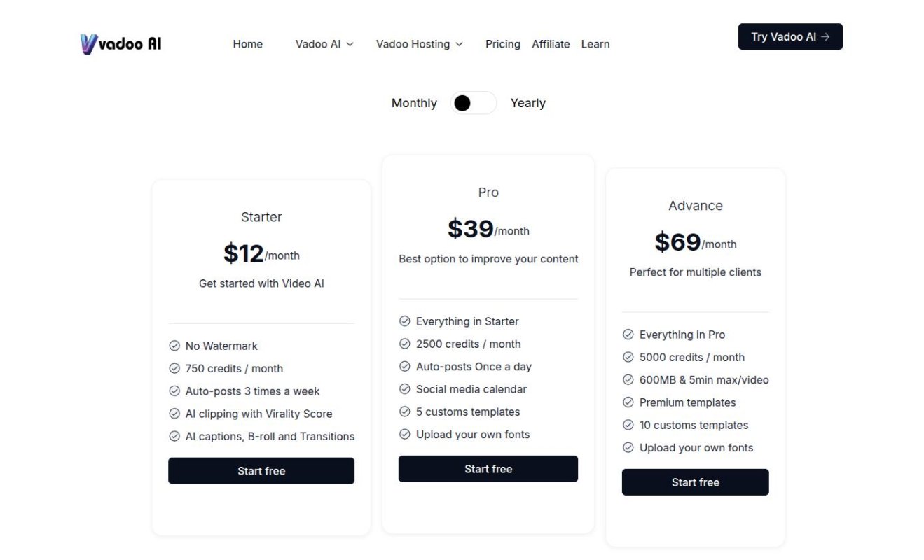Click checkmark icon beside Social media calendar

(x=405, y=389)
